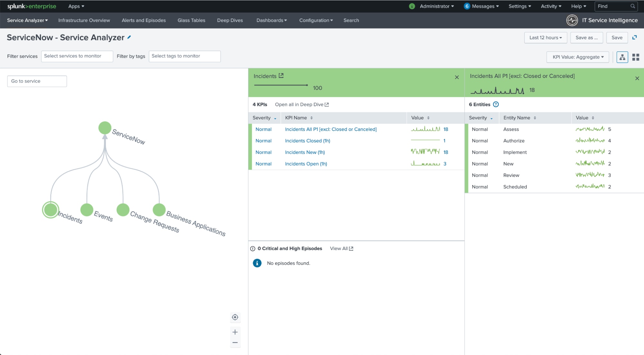Select the Scheduled entity row

tap(554, 187)
